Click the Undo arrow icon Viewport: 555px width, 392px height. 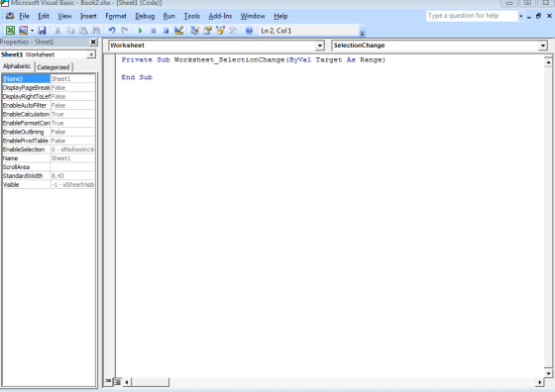pyautogui.click(x=112, y=31)
